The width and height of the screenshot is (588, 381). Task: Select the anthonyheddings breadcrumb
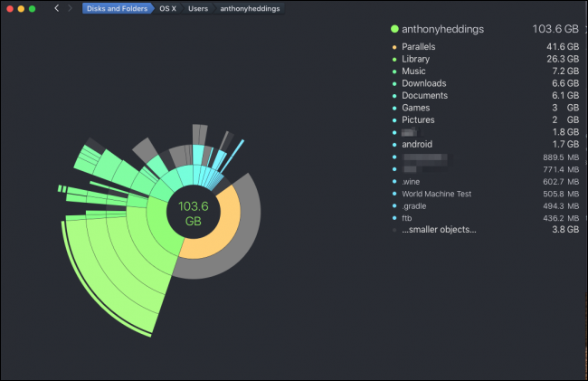click(x=250, y=8)
